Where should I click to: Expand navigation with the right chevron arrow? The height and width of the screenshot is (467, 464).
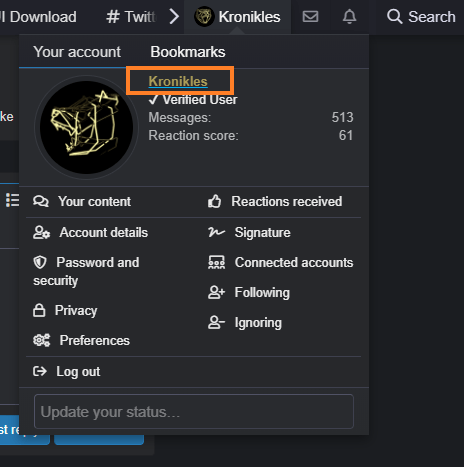coord(174,16)
